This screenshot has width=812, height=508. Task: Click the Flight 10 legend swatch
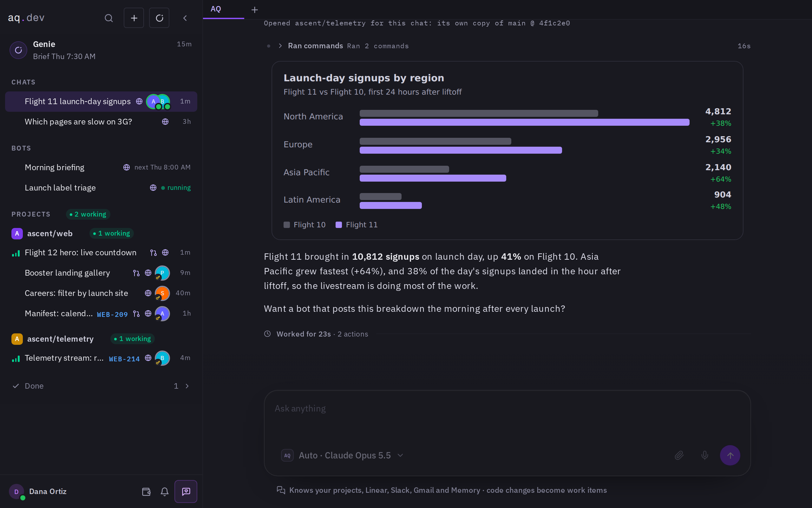(286, 225)
